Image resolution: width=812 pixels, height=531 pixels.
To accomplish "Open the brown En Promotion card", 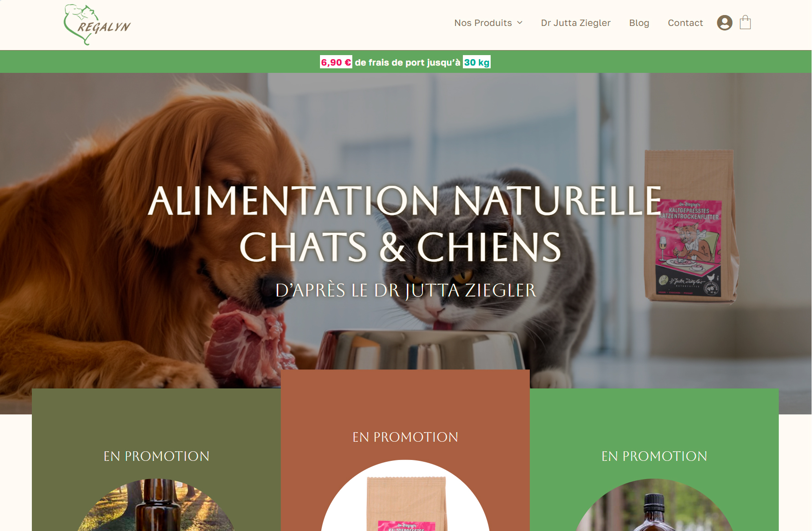I will pyautogui.click(x=405, y=450).
